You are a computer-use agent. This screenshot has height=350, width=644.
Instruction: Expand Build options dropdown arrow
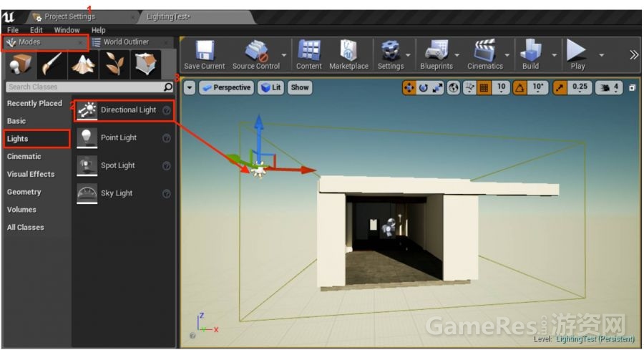pyautogui.click(x=554, y=55)
